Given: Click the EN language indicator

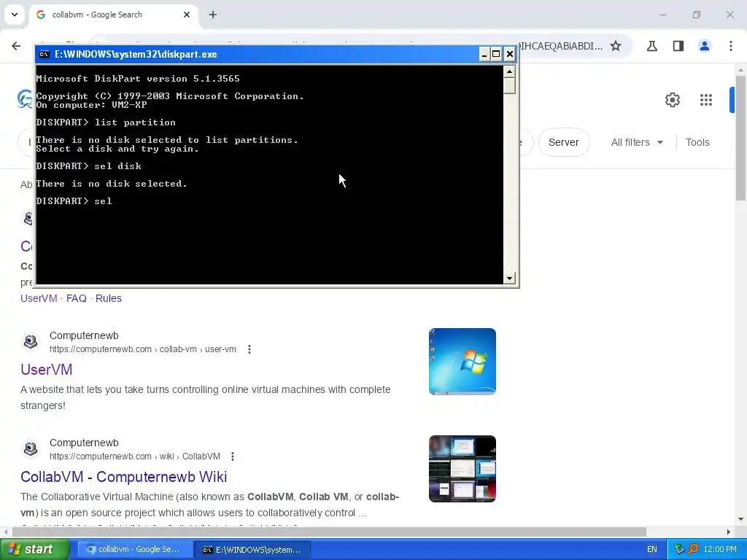Looking at the screenshot, I should tap(651, 550).
